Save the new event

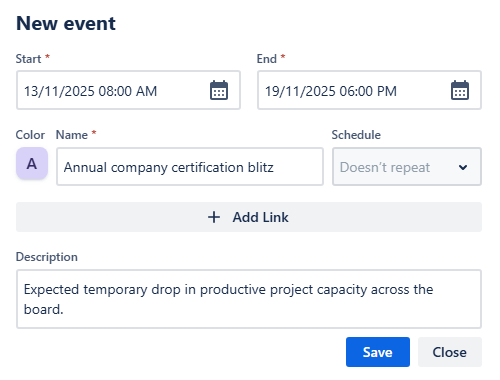(378, 352)
